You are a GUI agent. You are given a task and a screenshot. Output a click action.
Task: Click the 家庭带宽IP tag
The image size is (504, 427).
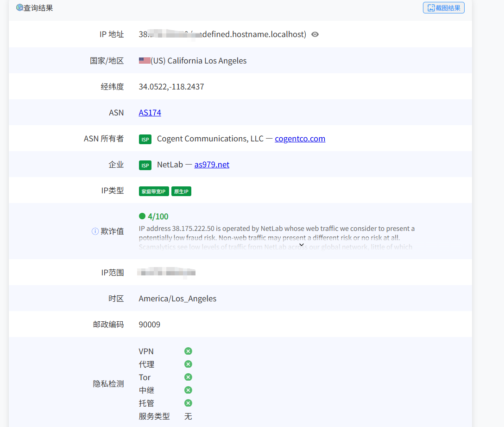coord(154,191)
